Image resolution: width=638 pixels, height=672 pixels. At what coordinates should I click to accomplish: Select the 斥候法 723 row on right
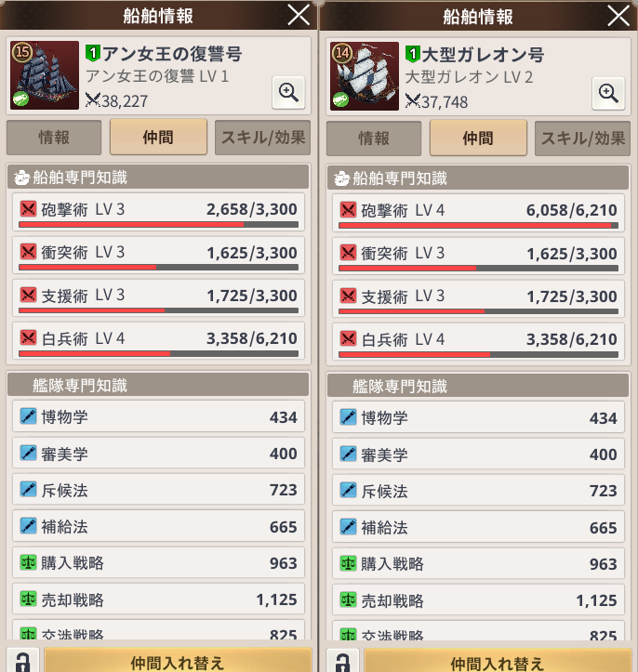click(478, 491)
